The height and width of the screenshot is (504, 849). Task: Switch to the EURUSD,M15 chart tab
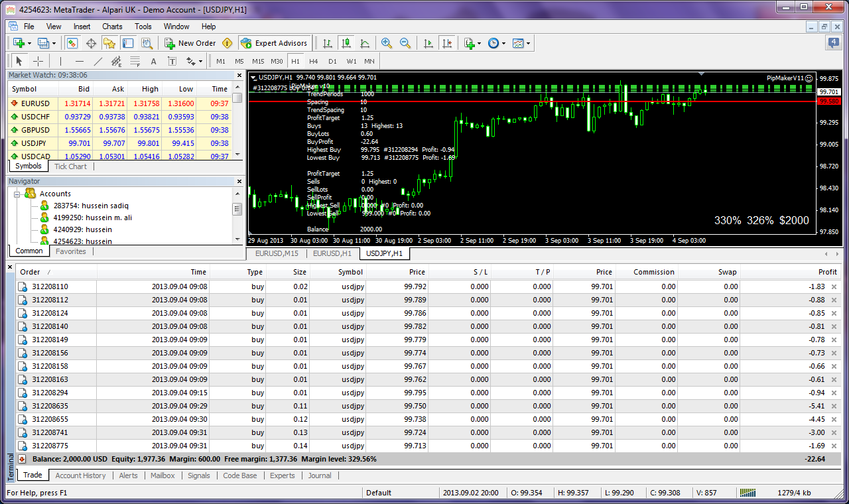coord(277,253)
